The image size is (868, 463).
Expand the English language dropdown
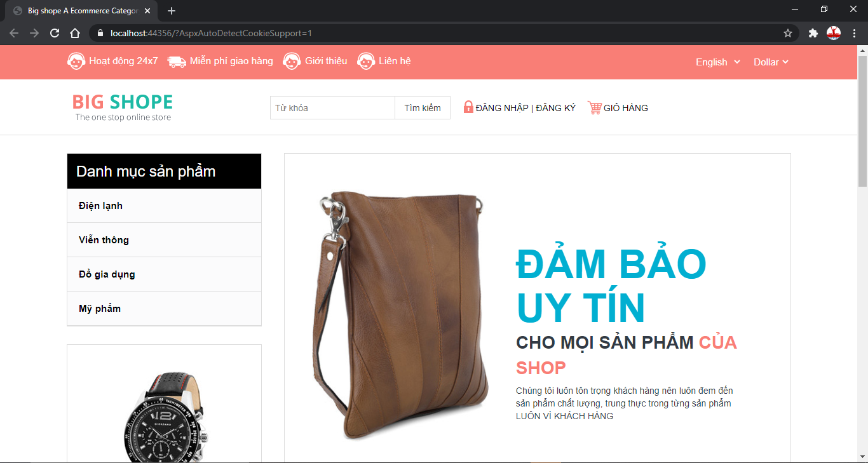[718, 62]
